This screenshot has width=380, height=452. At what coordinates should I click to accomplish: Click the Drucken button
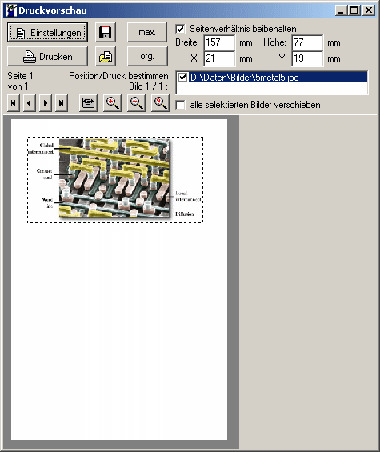47,56
